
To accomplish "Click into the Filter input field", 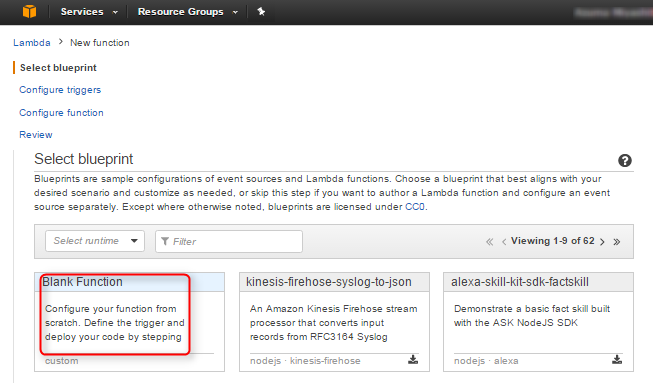I will pos(229,241).
